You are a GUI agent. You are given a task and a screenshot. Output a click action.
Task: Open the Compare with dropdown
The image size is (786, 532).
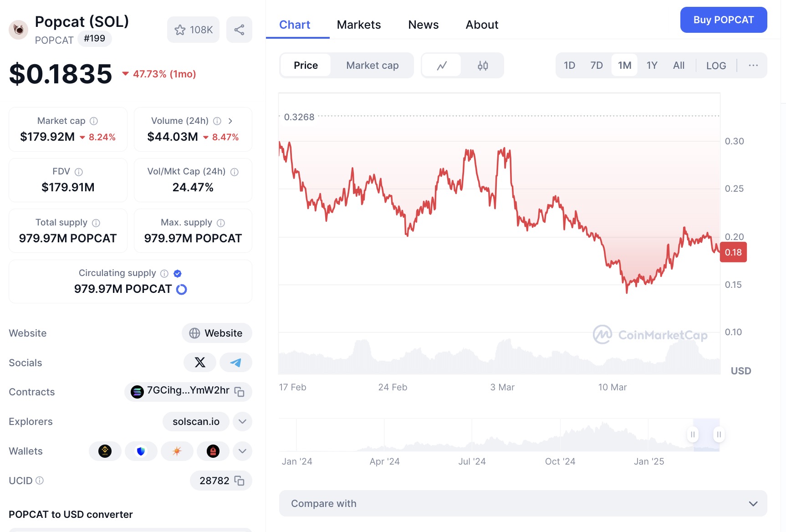[x=523, y=503]
